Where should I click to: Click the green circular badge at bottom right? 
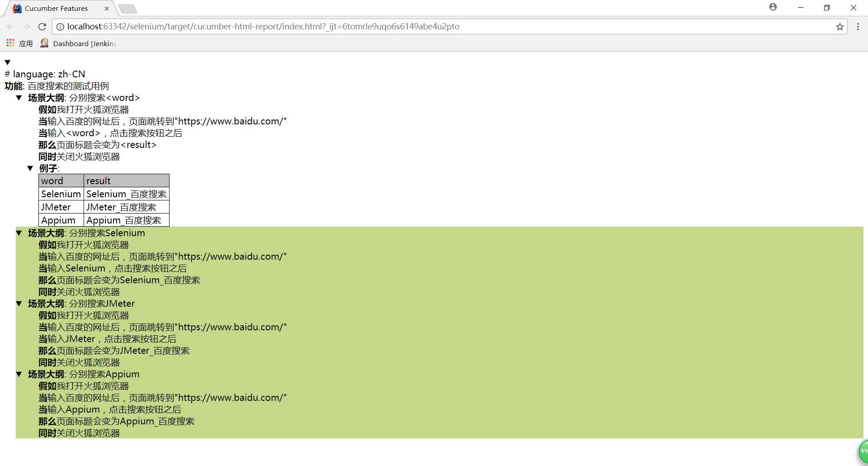[x=863, y=451]
